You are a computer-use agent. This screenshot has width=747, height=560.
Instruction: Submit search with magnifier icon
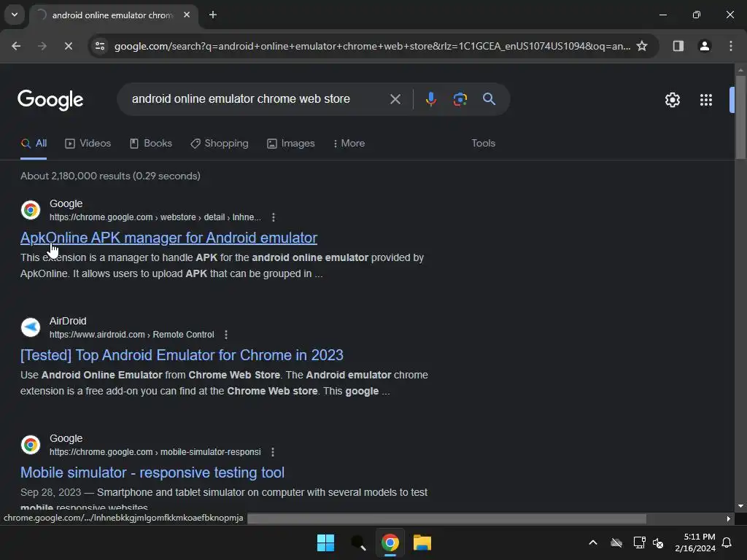(489, 99)
